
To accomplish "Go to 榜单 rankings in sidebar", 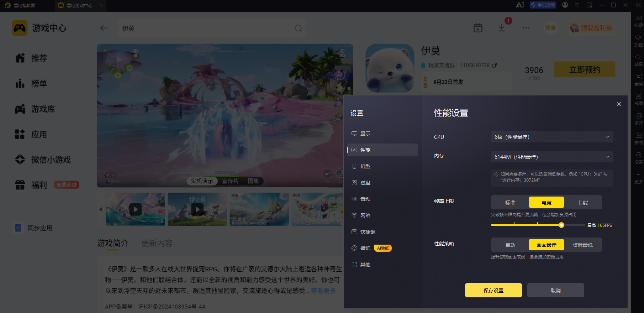I will (x=31, y=84).
